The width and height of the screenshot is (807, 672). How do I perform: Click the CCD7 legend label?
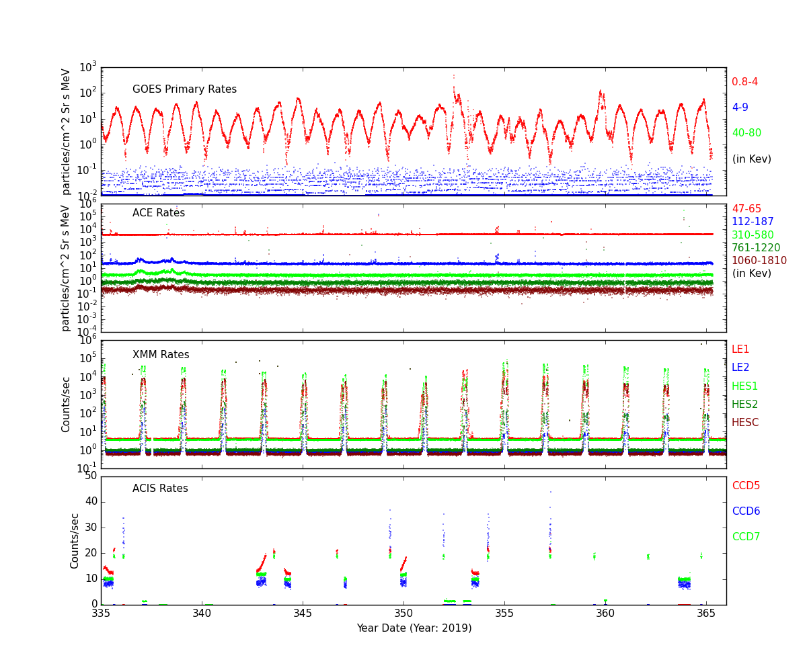[x=746, y=537]
